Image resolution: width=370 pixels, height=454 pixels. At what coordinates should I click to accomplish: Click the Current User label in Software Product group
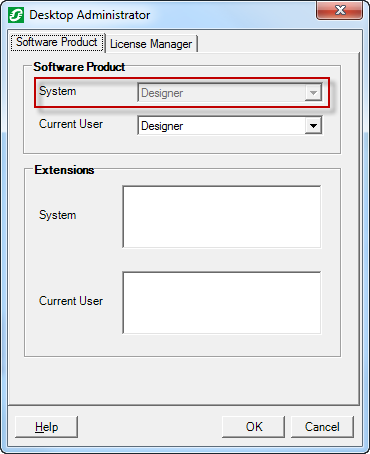[71, 124]
